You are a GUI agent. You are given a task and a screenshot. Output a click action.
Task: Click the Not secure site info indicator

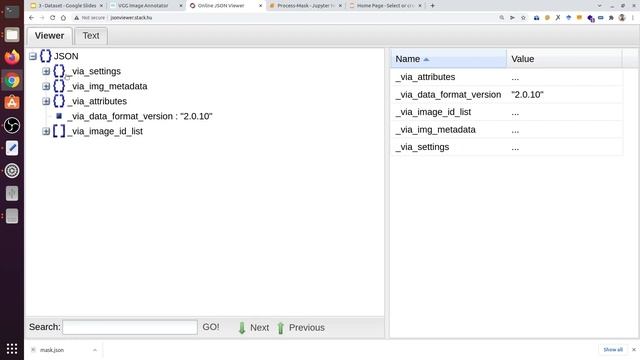[x=90, y=18]
